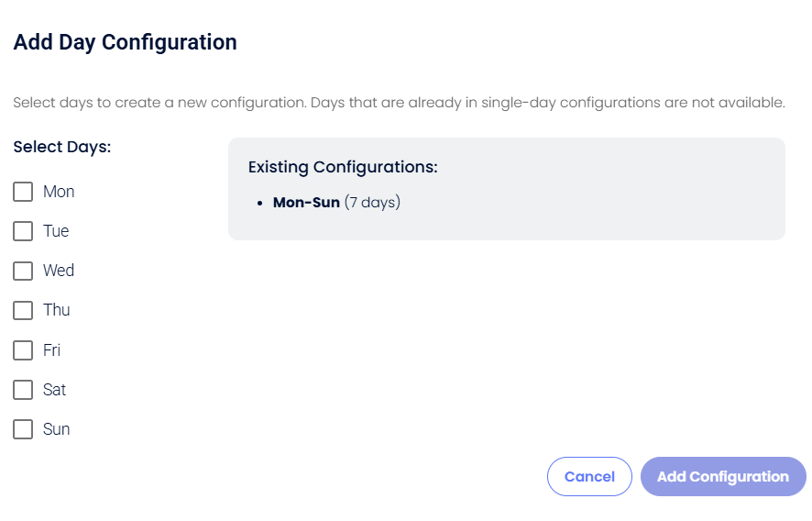The height and width of the screenshot is (521, 812).
Task: Click the Select Days label
Action: (61, 147)
